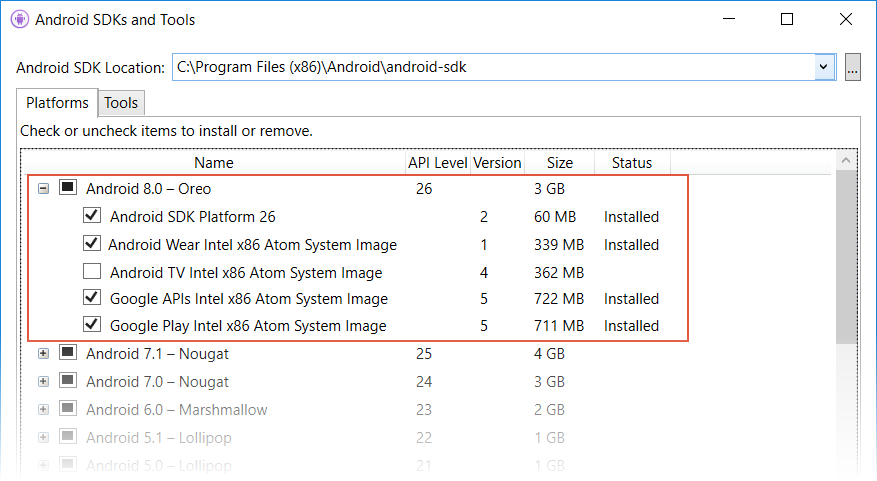Uncheck Google APIs Intel x86 Atom System Image
This screenshot has width=877, height=481.
[92, 297]
